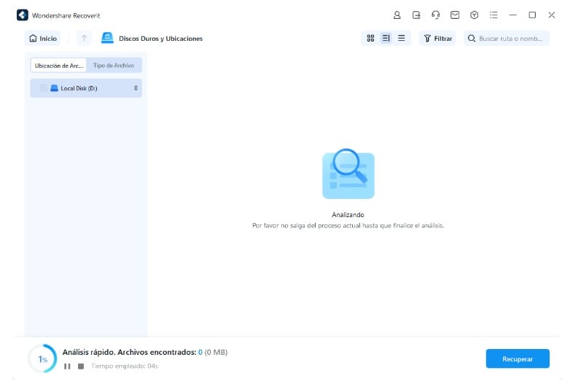Click the up arrow navigation icon
This screenshot has height=392, width=581.
(84, 38)
